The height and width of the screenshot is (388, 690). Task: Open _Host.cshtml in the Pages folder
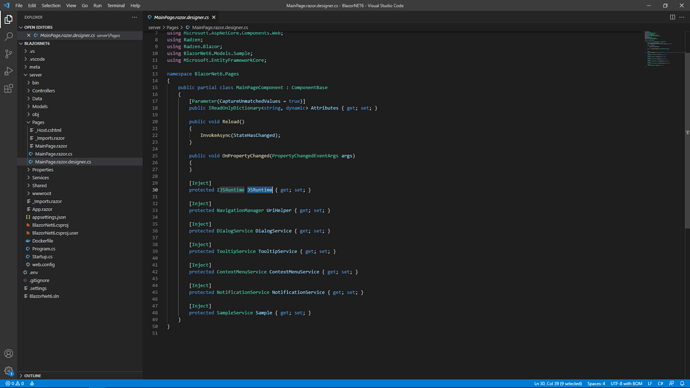(x=48, y=130)
